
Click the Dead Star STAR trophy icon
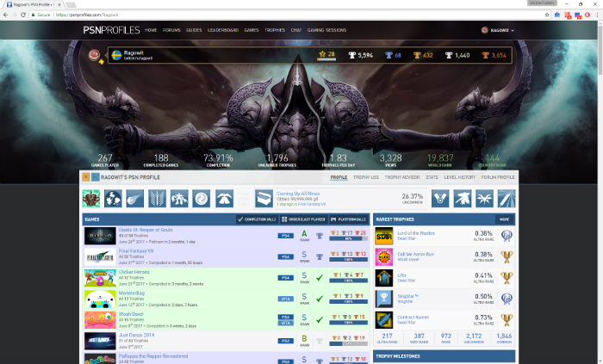click(x=384, y=236)
